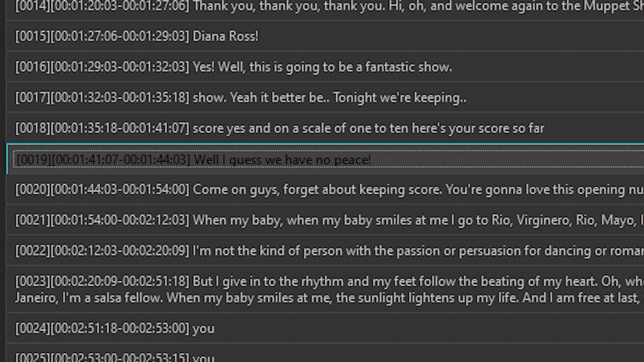Click the "fantastic show" transcript text
Screen dimensions: 644x362
408,67
